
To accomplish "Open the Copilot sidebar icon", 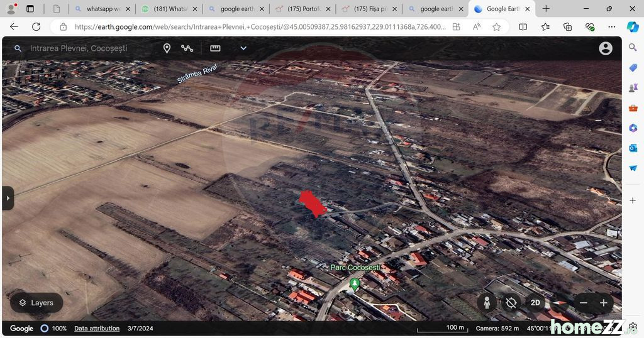I will point(633,26).
